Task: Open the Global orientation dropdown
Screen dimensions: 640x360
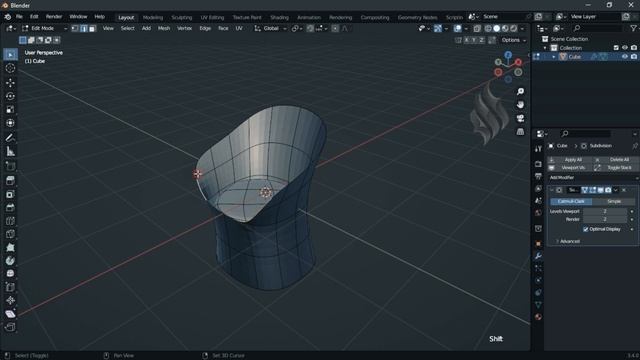Action: [270, 29]
